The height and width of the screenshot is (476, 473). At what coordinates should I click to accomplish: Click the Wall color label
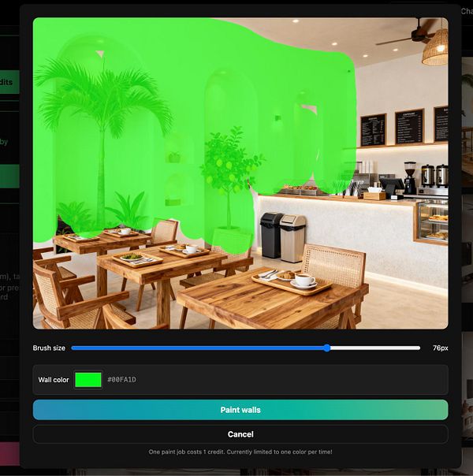(54, 380)
